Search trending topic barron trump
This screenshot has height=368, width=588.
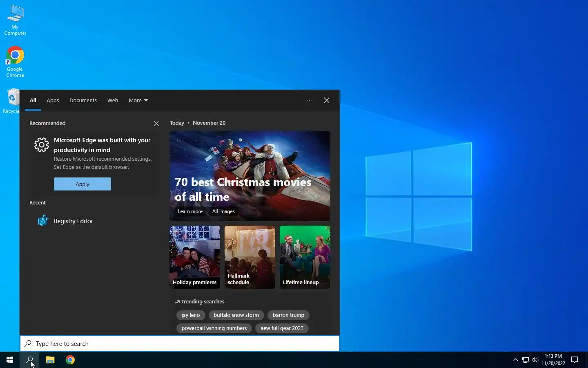[289, 315]
